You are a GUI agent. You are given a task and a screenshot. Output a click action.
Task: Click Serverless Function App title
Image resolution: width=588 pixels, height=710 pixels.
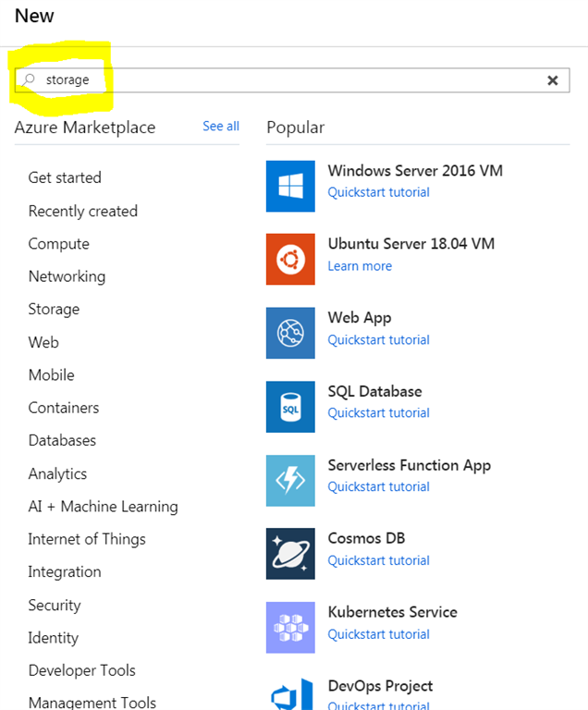(410, 466)
